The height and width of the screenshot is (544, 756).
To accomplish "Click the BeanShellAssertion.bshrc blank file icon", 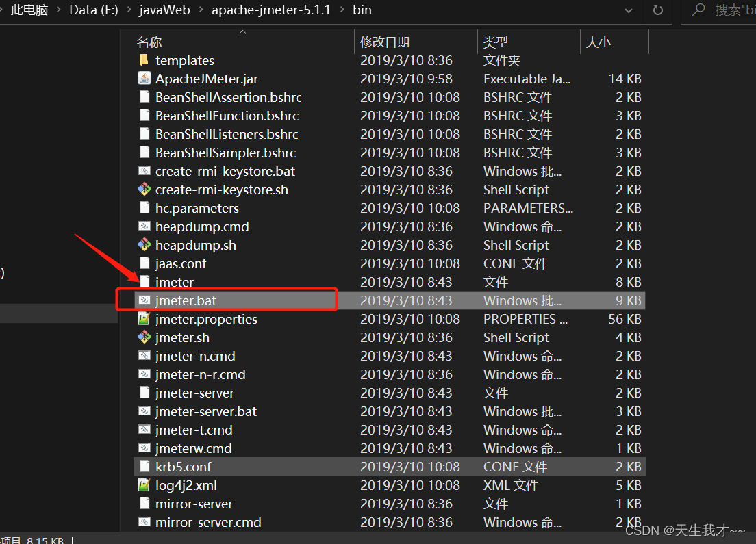I will (x=144, y=97).
